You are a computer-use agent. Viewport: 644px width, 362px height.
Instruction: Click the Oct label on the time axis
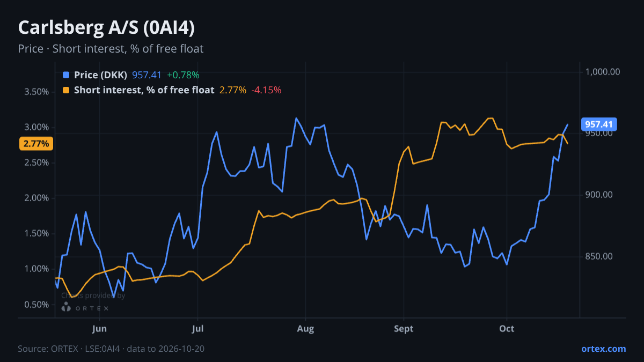tap(507, 329)
